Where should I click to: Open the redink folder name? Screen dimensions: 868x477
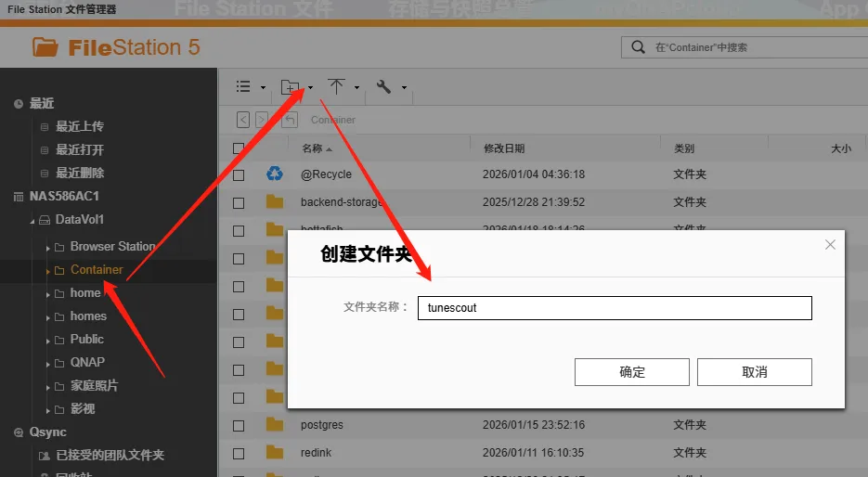click(316, 453)
